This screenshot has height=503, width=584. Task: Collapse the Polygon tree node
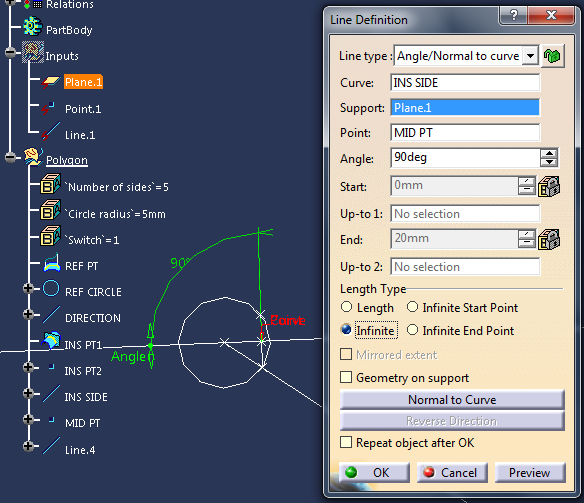(10, 157)
